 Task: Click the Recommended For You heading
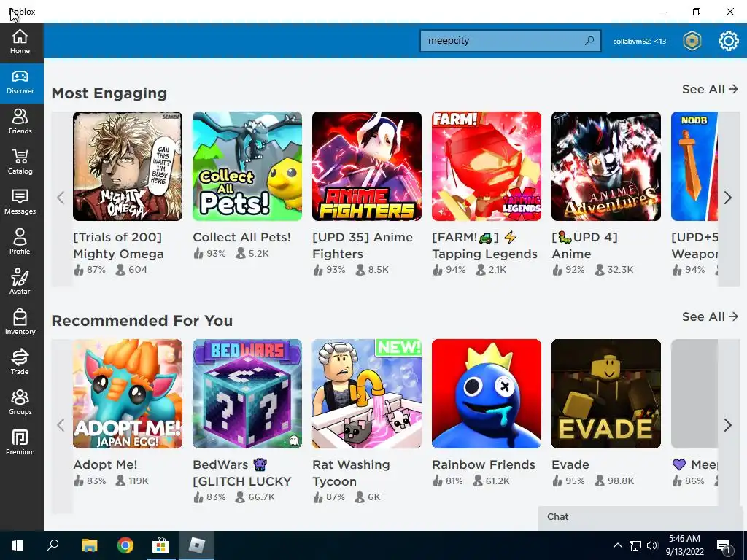pyautogui.click(x=142, y=321)
